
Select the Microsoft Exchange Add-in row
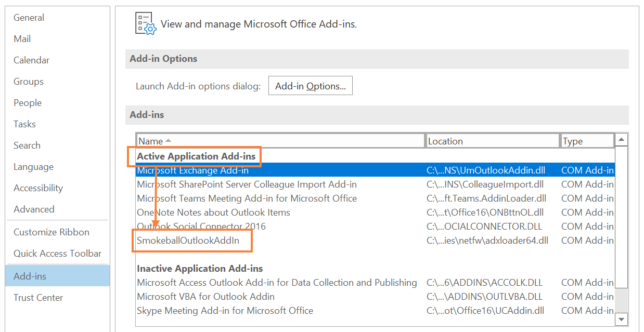tap(193, 170)
